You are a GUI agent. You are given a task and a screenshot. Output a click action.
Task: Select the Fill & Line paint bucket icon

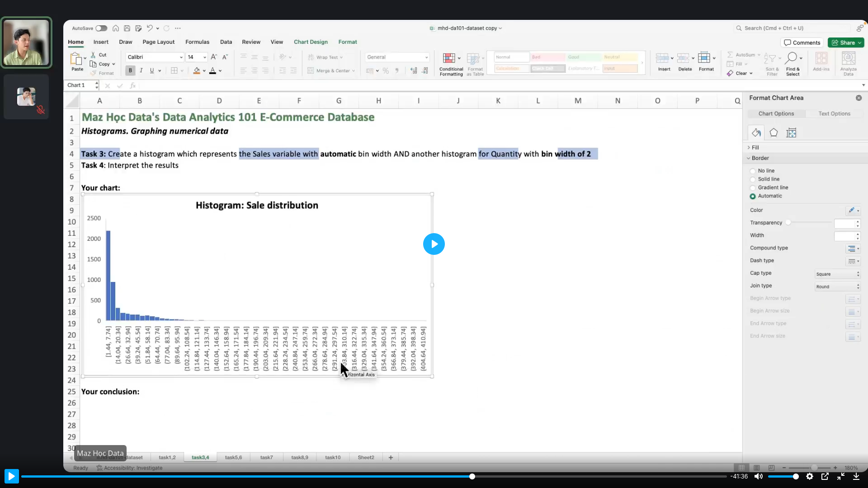(x=756, y=133)
